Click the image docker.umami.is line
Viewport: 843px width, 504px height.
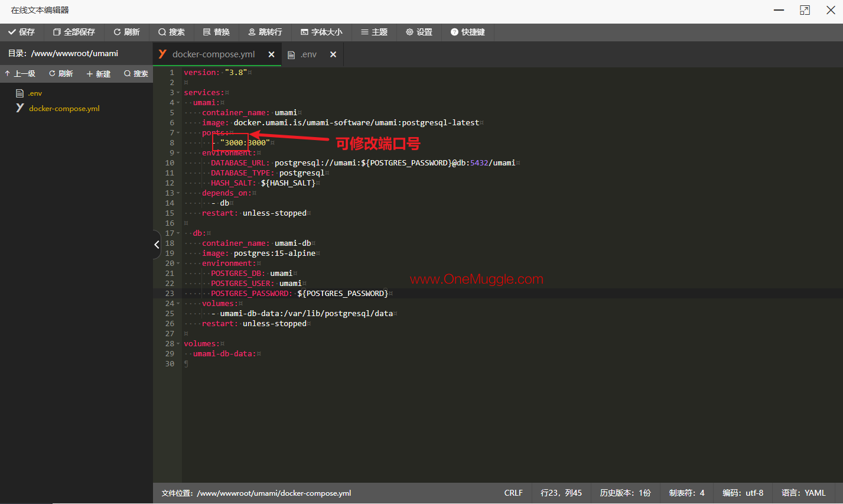pyautogui.click(x=340, y=123)
